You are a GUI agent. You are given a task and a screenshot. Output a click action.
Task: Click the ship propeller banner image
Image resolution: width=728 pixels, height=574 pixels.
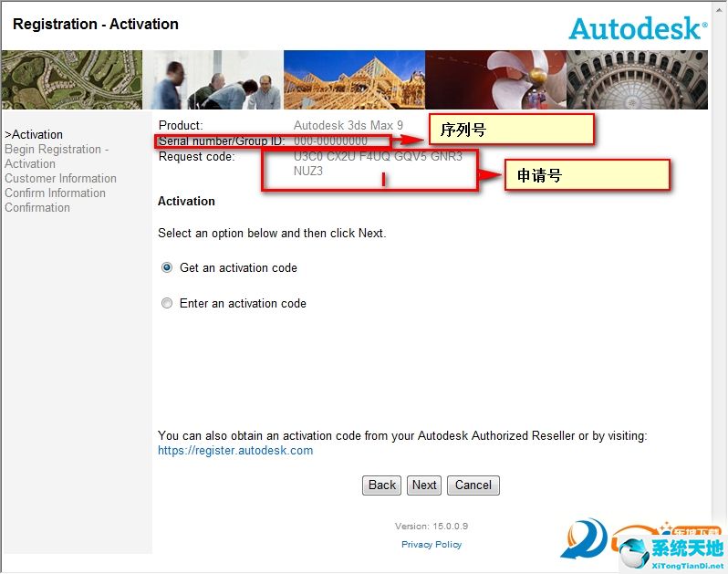[x=495, y=80]
